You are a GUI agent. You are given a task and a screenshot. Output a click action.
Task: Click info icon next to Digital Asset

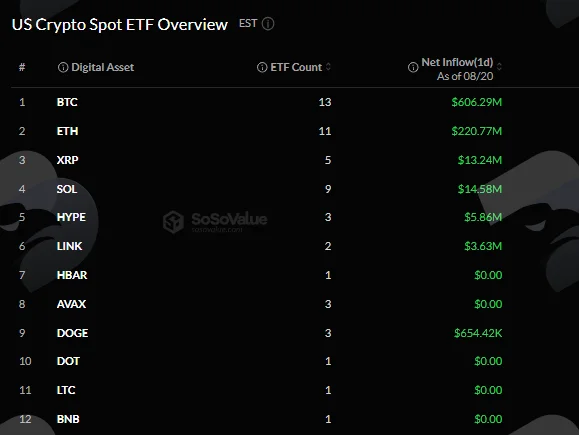pyautogui.click(x=63, y=67)
